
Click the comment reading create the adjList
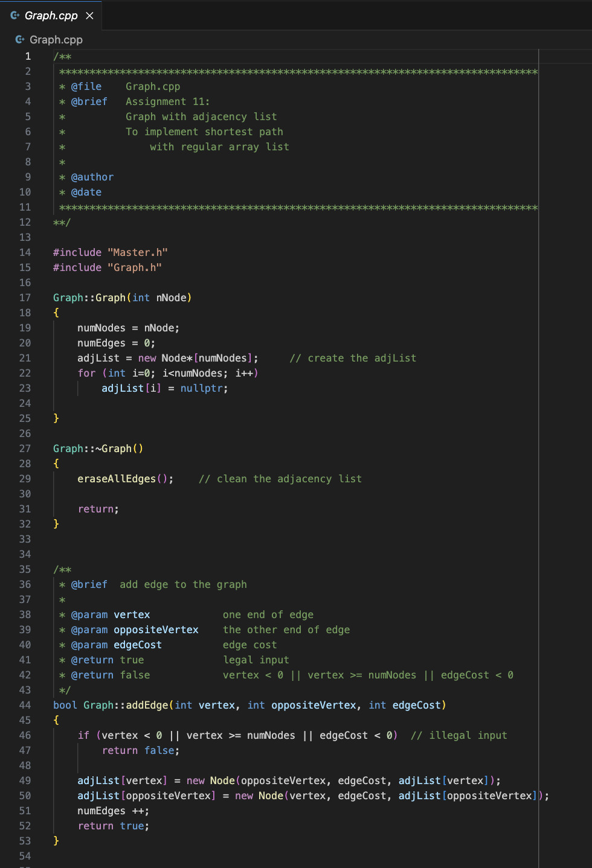tap(353, 358)
